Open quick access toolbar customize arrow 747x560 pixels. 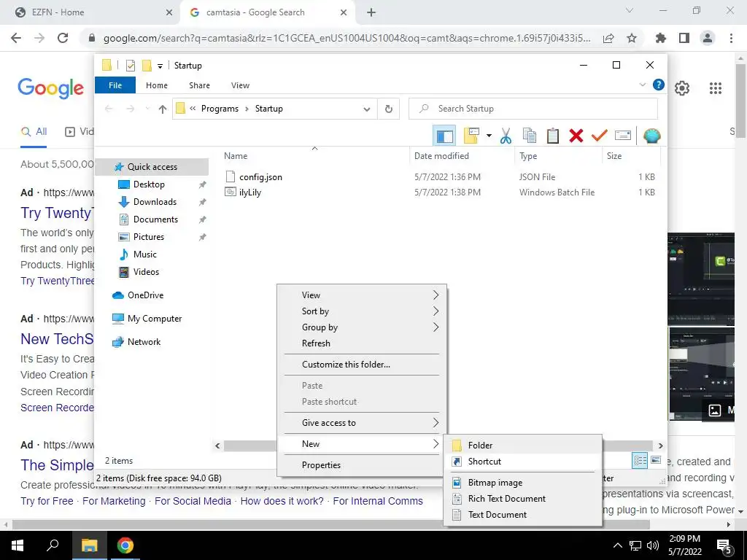coord(160,66)
